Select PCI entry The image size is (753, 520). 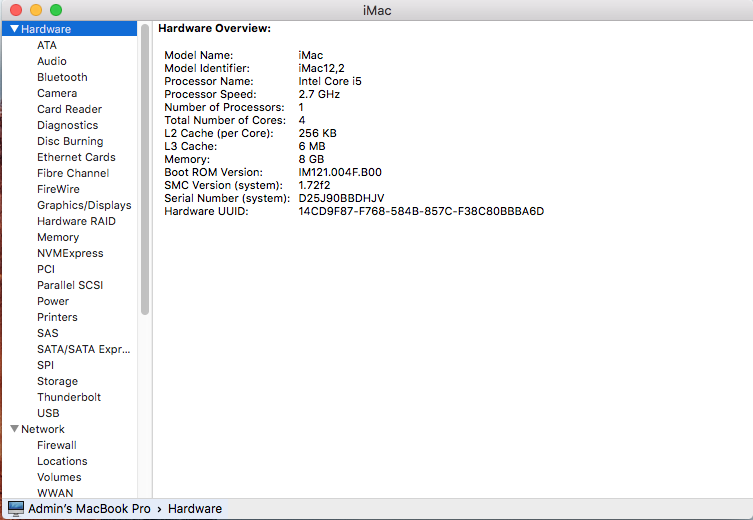pos(46,269)
